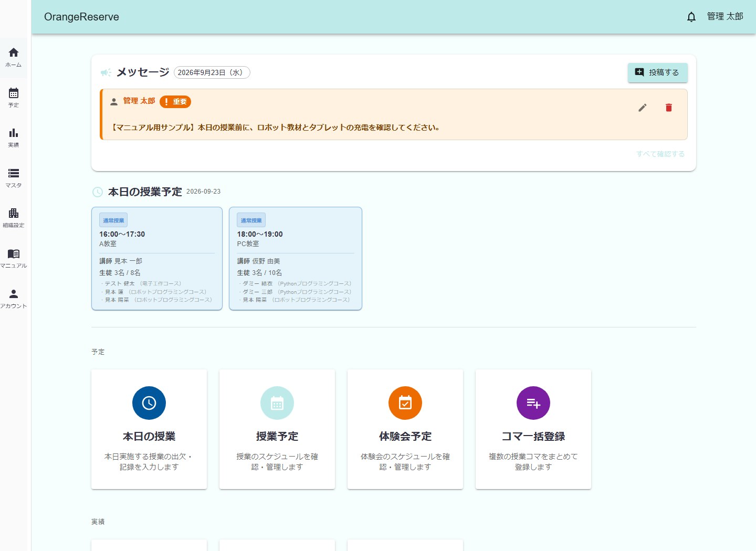Image resolution: width=756 pixels, height=551 pixels.
Task: Select the 授業予定 card title
Action: pyautogui.click(x=277, y=437)
